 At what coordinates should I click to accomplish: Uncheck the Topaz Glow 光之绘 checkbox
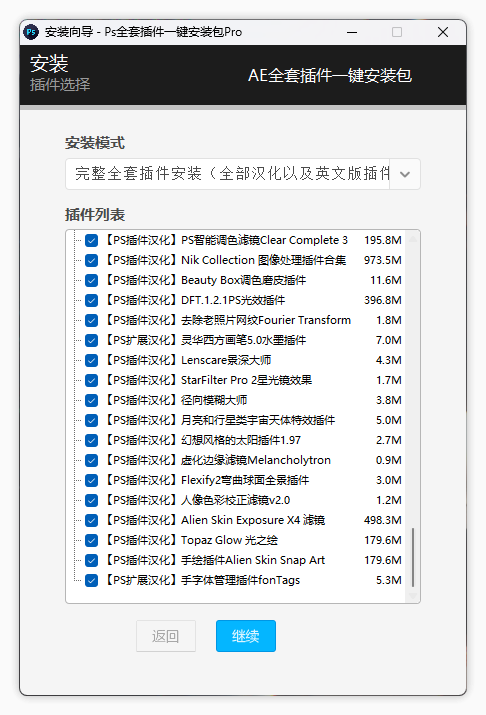coord(92,541)
